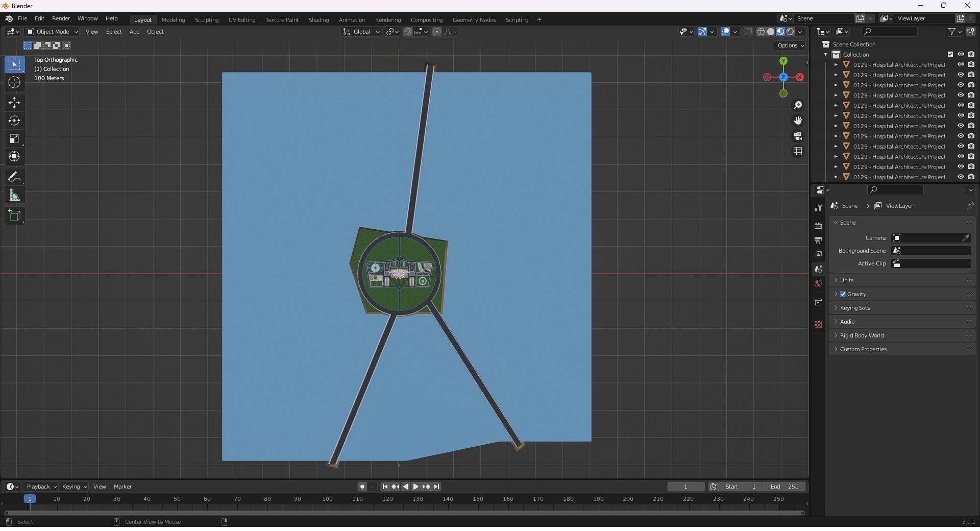This screenshot has height=531, width=980.
Task: Switch to the Sculpting workspace tab
Action: (x=207, y=20)
